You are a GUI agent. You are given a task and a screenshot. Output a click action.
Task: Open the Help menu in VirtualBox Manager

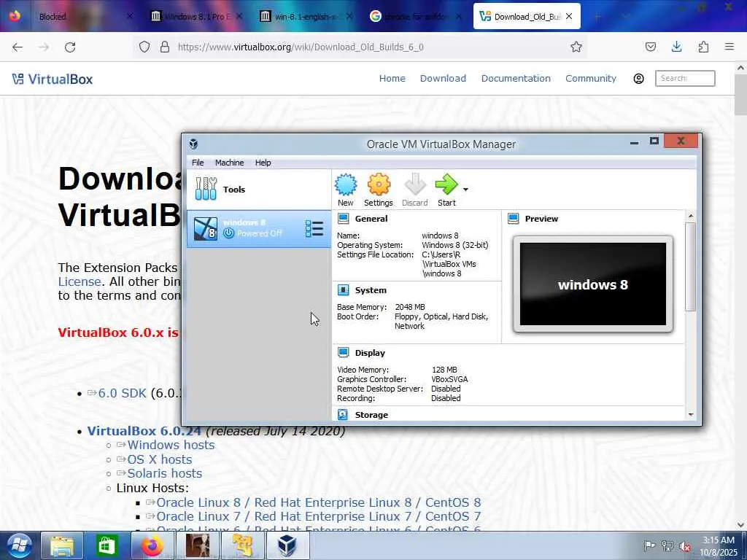coord(263,163)
